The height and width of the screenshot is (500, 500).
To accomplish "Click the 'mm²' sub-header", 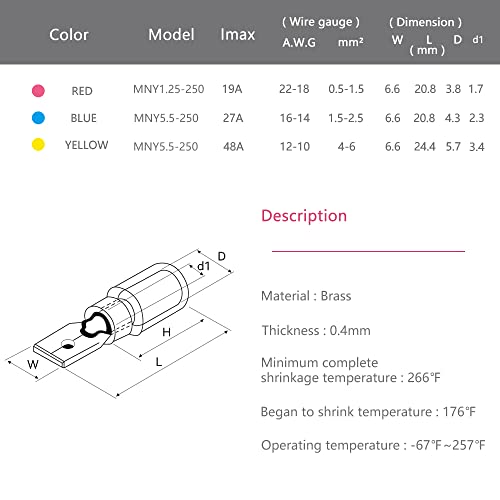I will point(351,42).
